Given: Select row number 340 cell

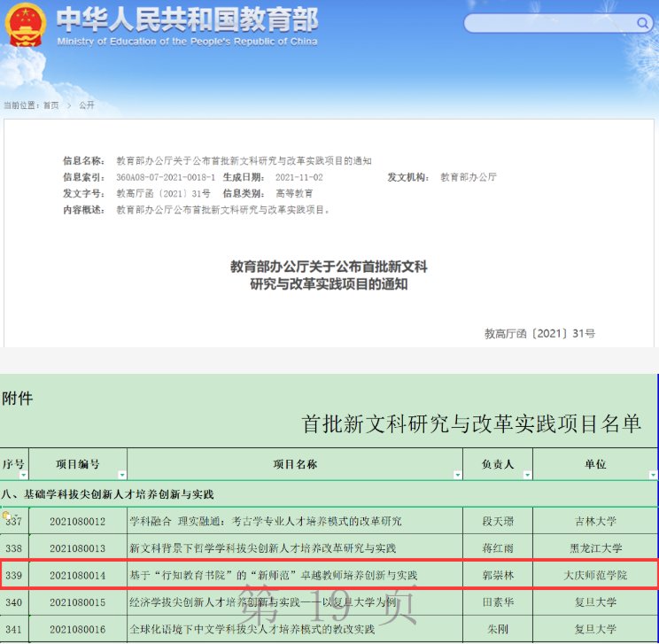Looking at the screenshot, I should (x=14, y=602).
